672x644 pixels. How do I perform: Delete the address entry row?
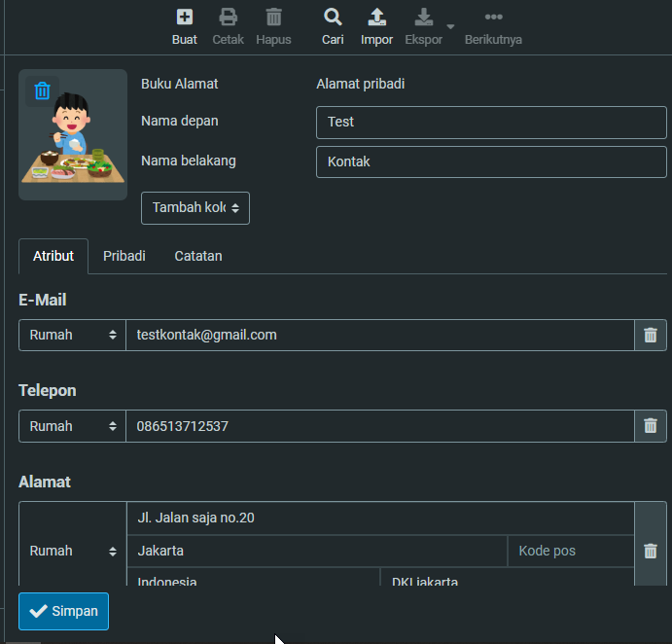(x=651, y=551)
